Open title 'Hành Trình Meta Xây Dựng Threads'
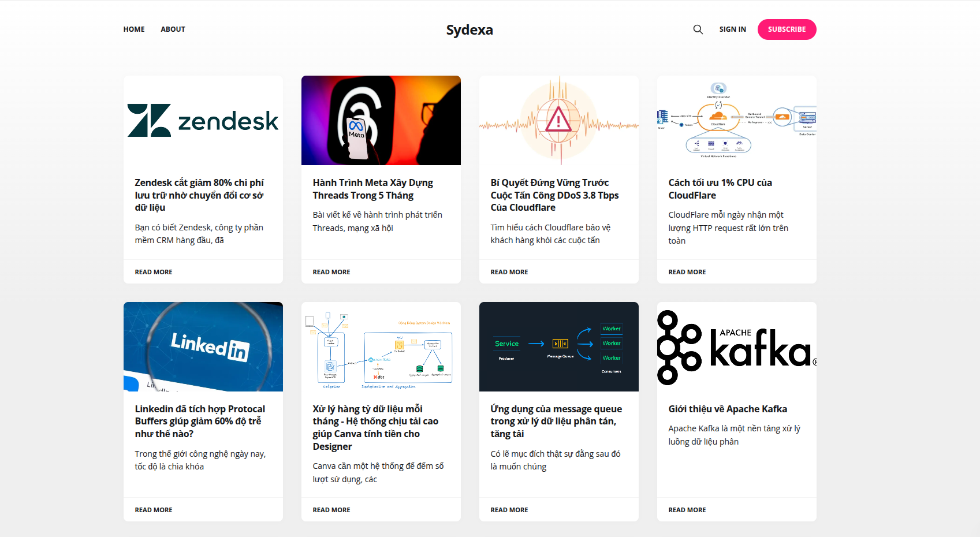This screenshot has width=980, height=537. tap(373, 189)
